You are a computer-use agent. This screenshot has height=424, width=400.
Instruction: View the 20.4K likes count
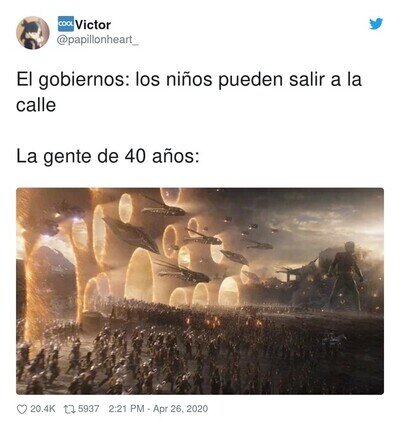43,409
